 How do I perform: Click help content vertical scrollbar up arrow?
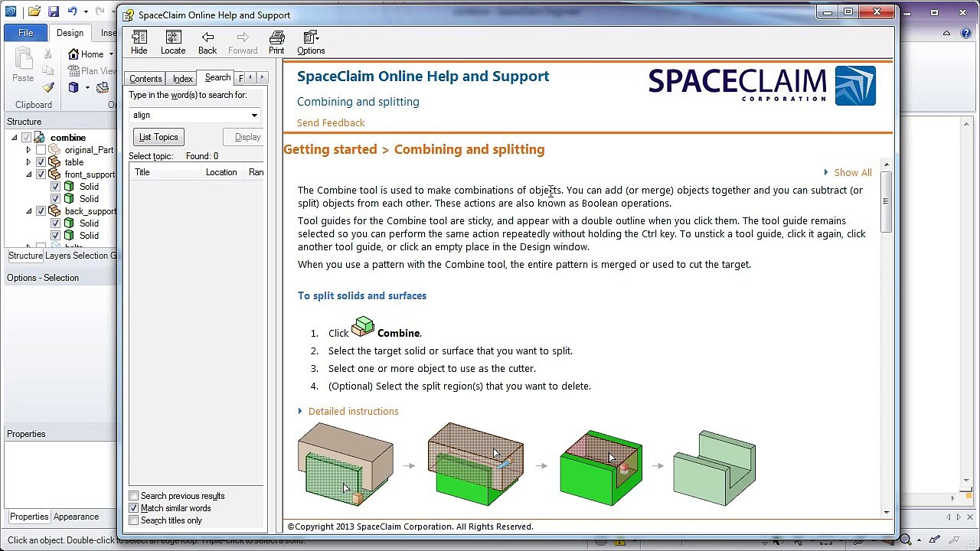point(887,165)
